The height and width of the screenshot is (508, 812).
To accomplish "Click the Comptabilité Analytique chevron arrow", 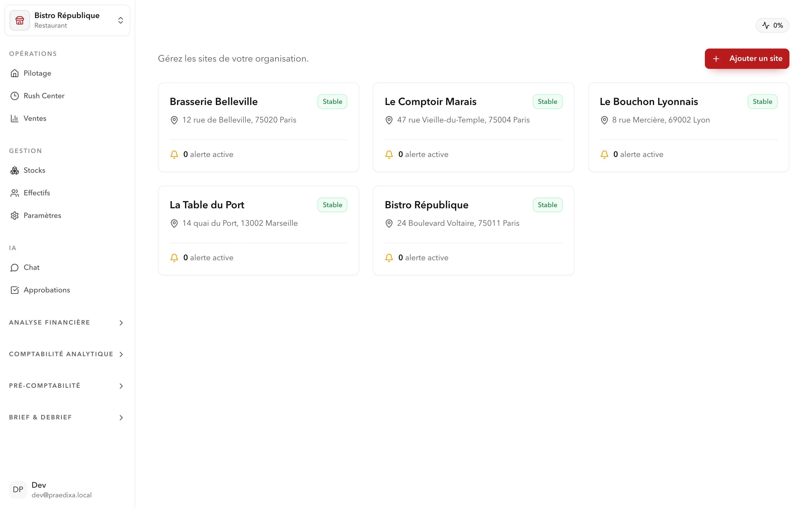I will pos(121,354).
